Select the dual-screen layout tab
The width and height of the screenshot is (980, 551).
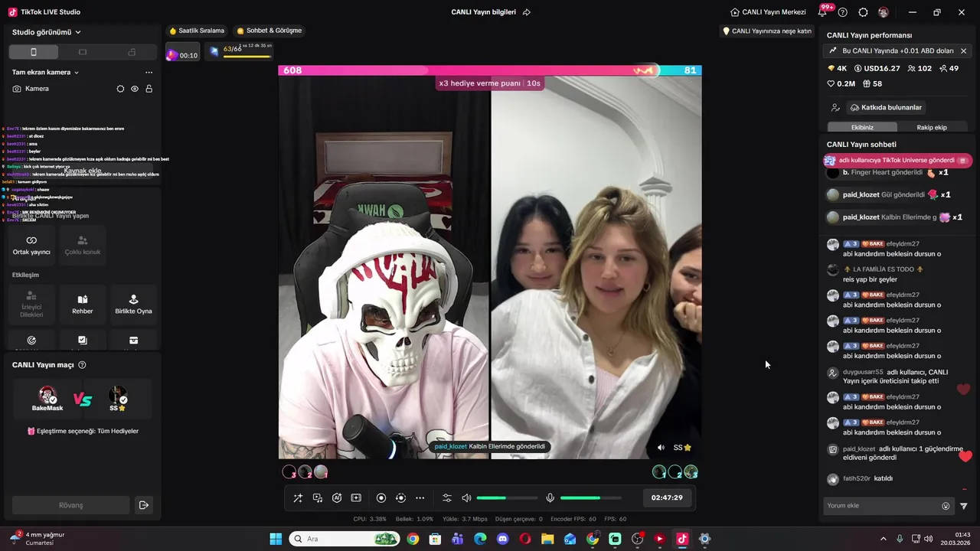pos(132,52)
